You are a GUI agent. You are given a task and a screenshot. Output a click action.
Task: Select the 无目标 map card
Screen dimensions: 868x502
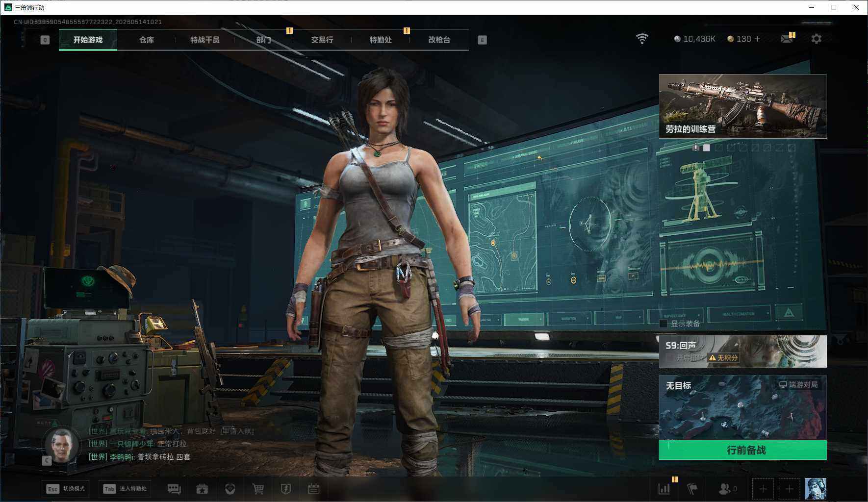742,407
